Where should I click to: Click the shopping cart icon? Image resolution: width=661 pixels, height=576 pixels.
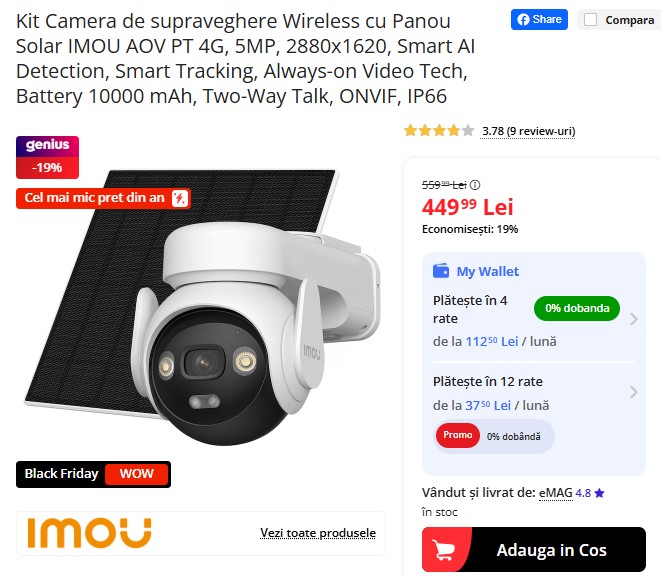(x=444, y=549)
